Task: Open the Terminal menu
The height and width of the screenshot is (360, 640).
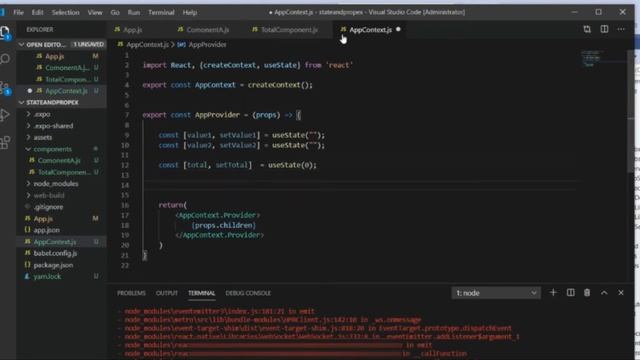Action: (x=161, y=12)
